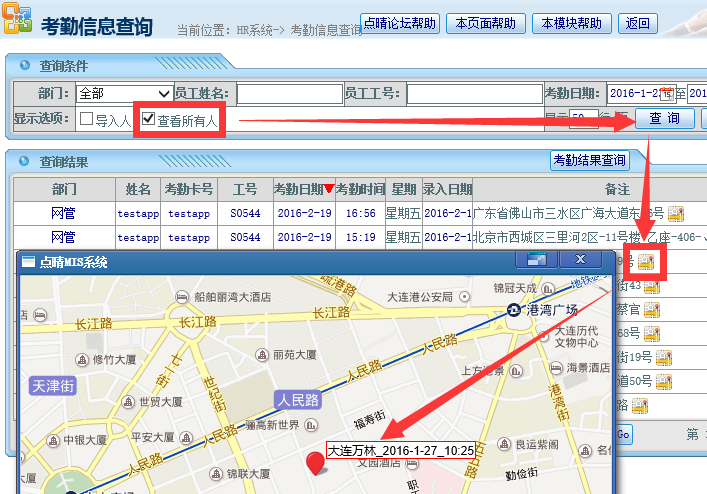The image size is (707, 494).
Task: Click the 员工姓名 input field
Action: click(290, 94)
